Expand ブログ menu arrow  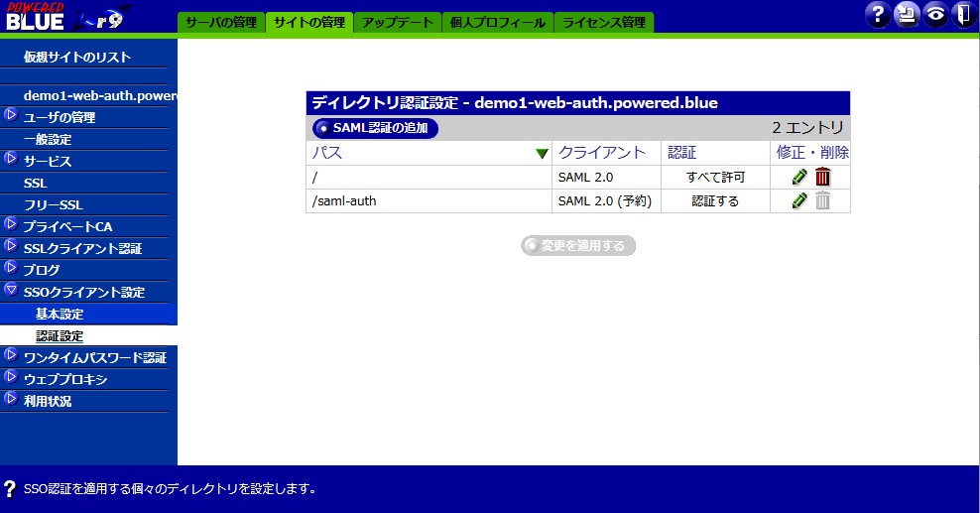pyautogui.click(x=11, y=268)
